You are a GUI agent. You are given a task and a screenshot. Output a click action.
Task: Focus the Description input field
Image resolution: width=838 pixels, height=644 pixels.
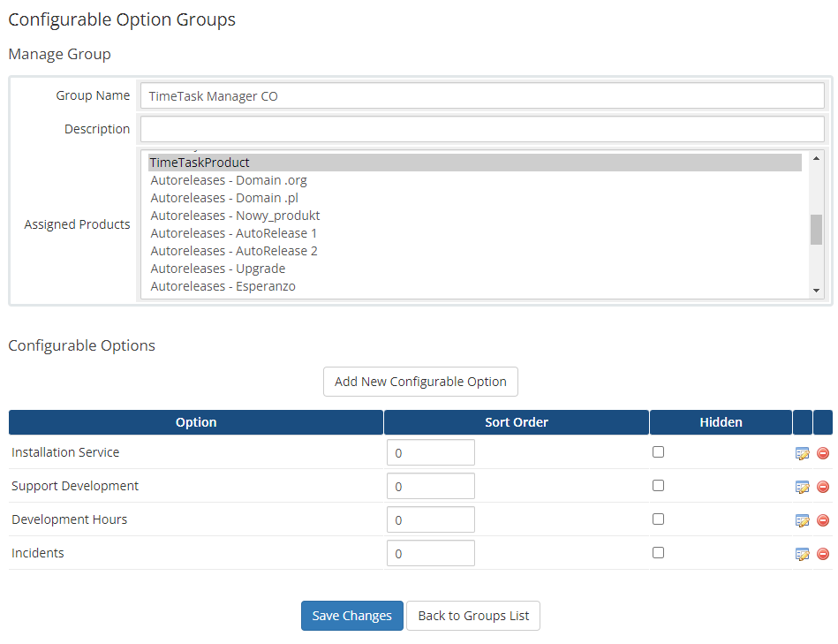[482, 129]
